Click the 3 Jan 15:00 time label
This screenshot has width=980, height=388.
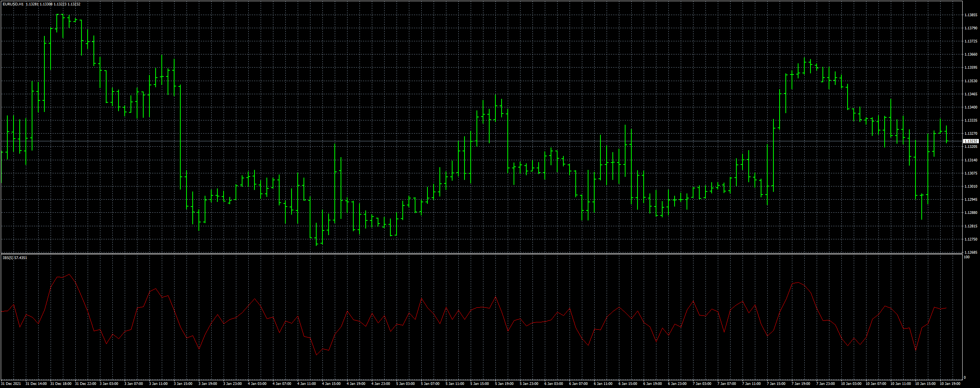[183, 384]
